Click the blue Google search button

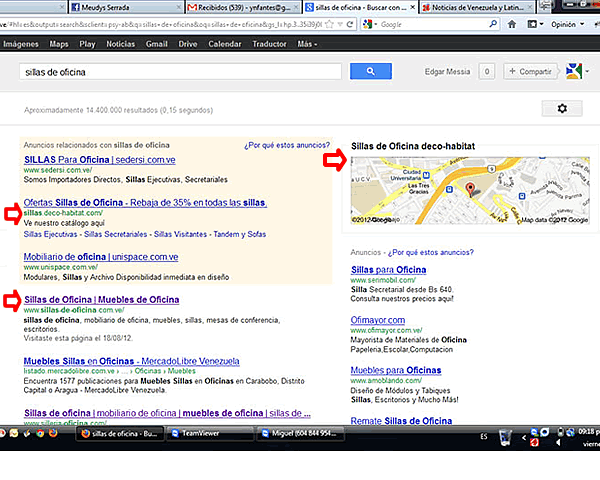coord(370,71)
